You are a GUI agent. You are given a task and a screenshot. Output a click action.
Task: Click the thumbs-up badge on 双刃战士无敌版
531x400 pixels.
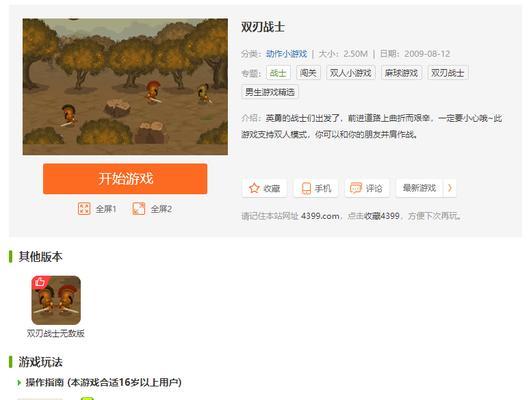[x=40, y=282]
